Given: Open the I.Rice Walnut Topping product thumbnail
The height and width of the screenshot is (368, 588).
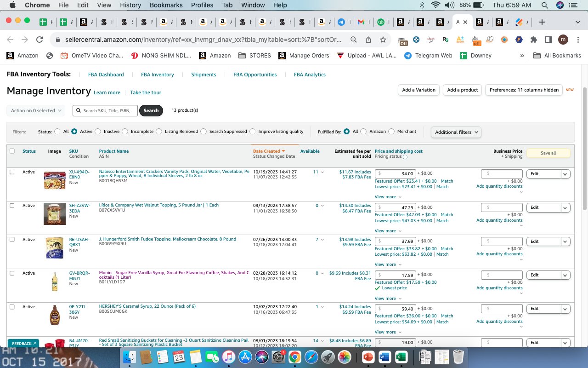Looking at the screenshot, I should click(x=55, y=214).
